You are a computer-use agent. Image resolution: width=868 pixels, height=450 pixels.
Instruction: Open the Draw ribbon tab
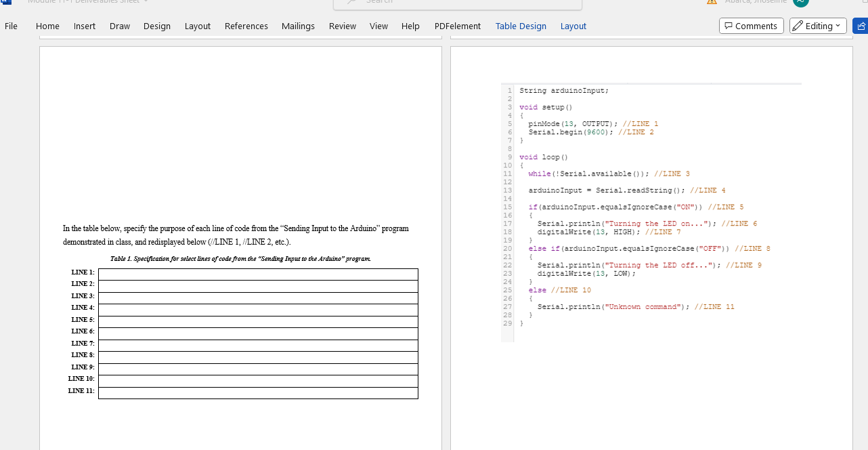pyautogui.click(x=119, y=26)
